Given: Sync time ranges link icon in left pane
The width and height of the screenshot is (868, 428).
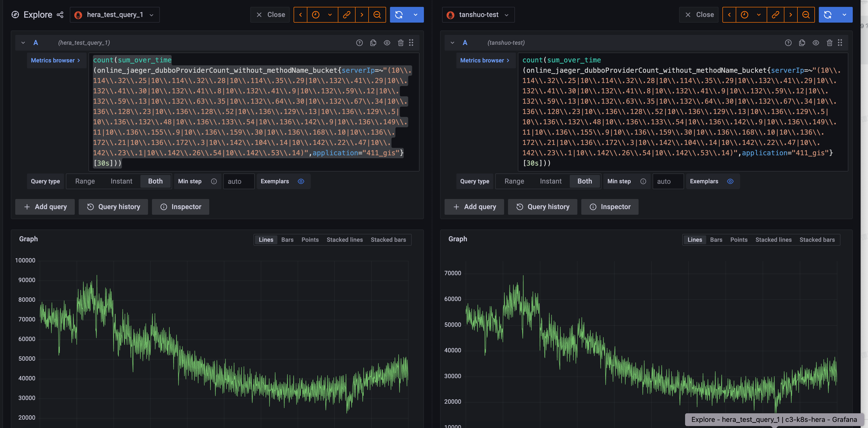Looking at the screenshot, I should [x=347, y=14].
